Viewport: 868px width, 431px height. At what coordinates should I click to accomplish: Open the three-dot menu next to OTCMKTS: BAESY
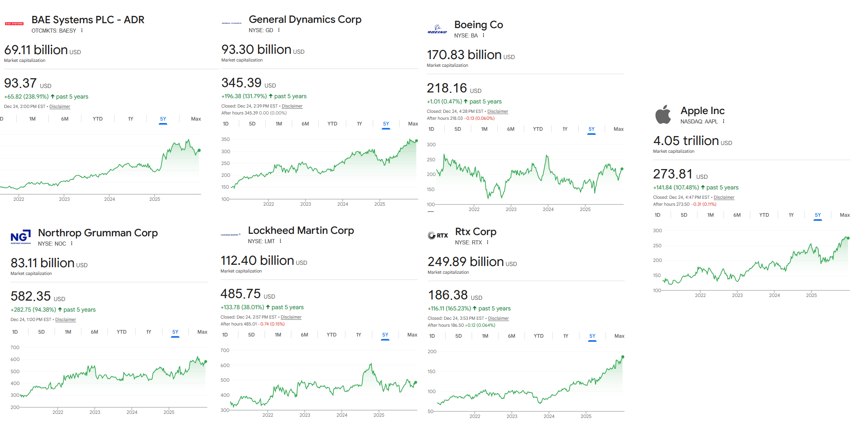click(82, 31)
